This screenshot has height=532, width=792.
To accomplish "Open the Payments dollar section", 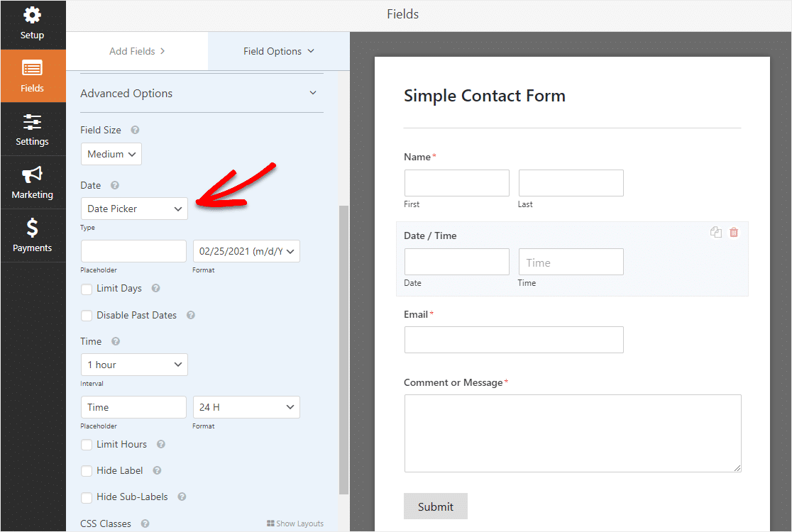I will point(33,236).
